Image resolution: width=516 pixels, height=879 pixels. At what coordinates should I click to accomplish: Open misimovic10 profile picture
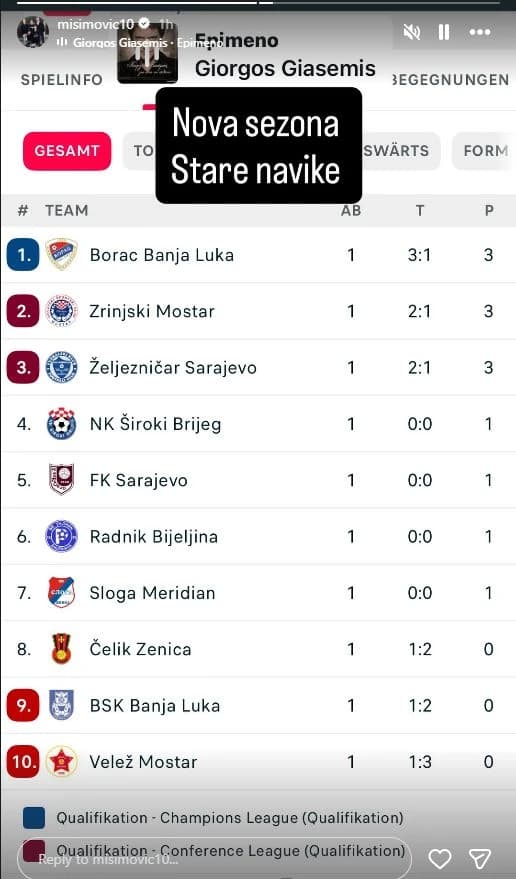(33, 31)
